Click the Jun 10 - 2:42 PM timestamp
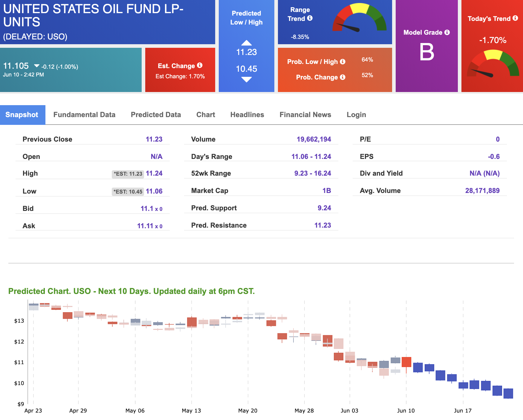The width and height of the screenshot is (523, 420). [23, 74]
